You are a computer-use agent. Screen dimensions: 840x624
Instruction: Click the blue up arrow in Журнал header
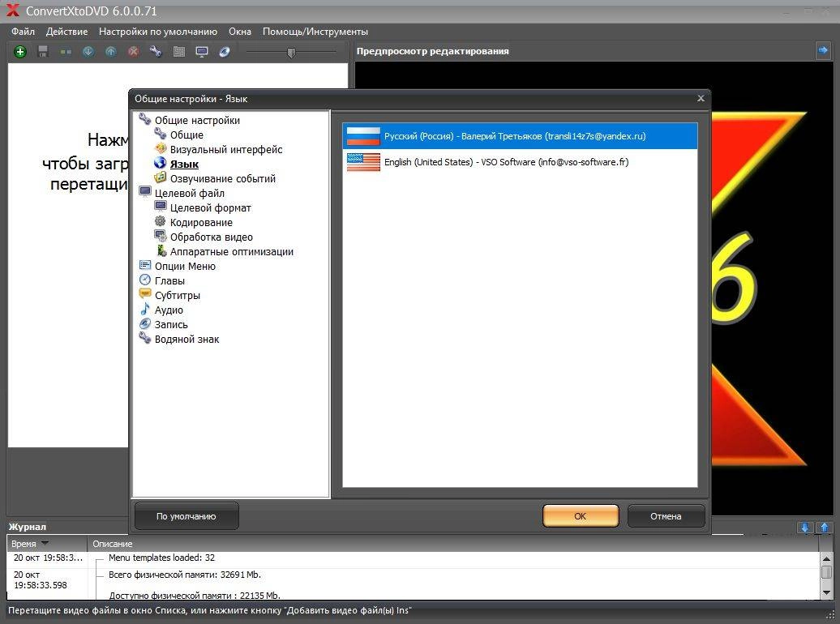click(x=825, y=528)
